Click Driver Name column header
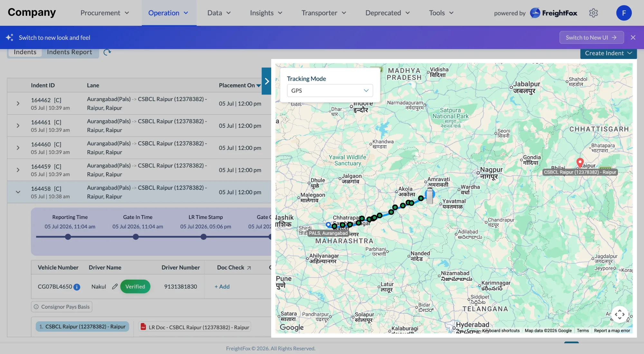Viewport: 644px width, 354px height. click(105, 267)
